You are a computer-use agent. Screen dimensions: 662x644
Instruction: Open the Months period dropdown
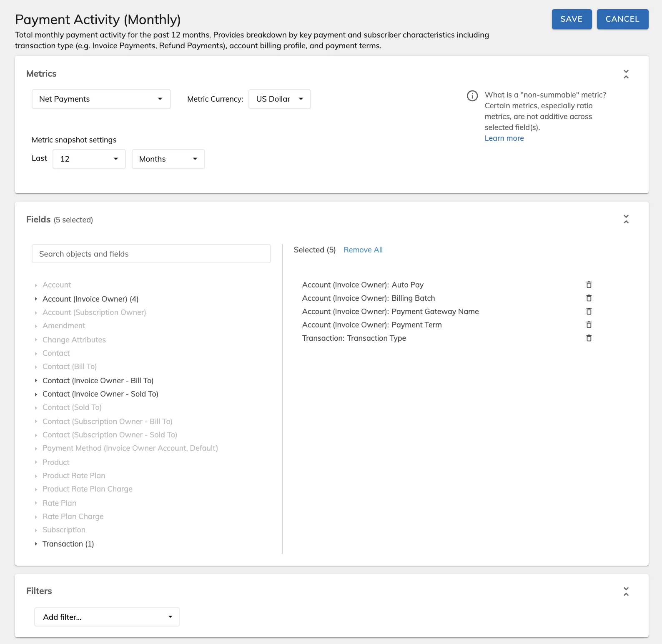click(x=168, y=159)
